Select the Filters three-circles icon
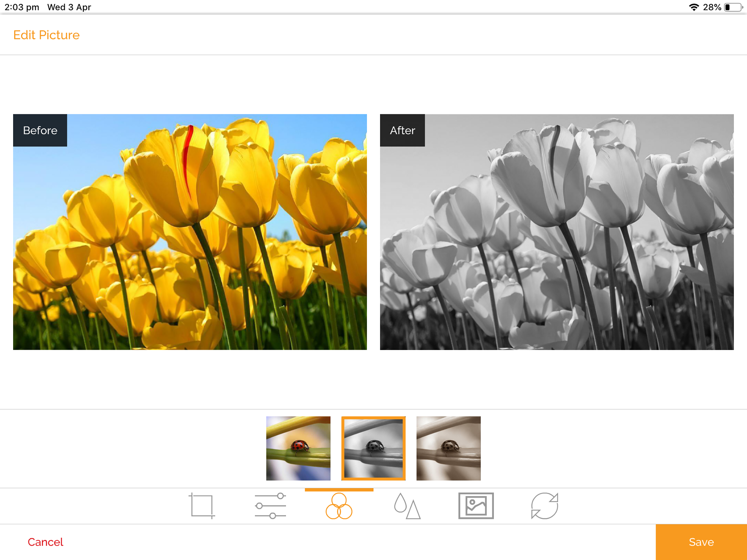Viewport: 747px width, 560px height. (x=339, y=506)
